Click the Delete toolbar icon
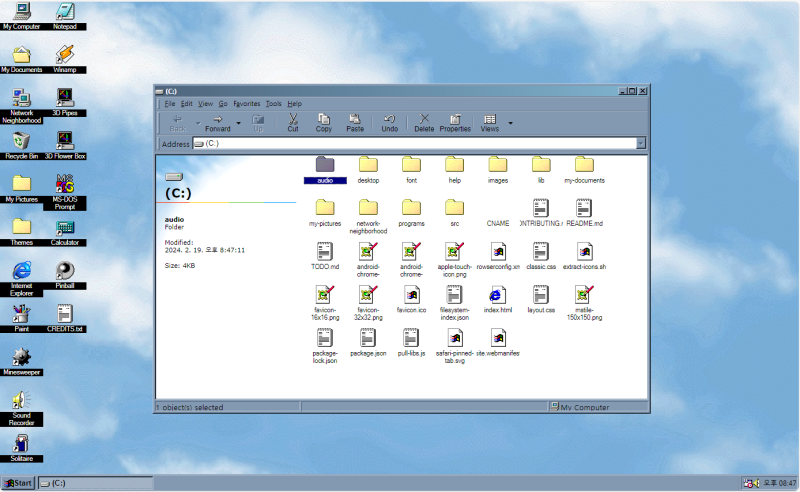Viewport: 800px width, 492px height. pyautogui.click(x=424, y=123)
